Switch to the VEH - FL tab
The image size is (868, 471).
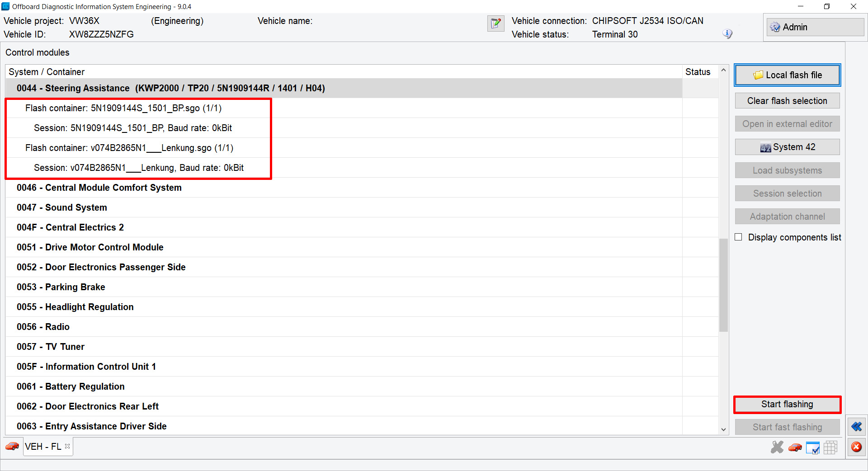click(x=43, y=447)
